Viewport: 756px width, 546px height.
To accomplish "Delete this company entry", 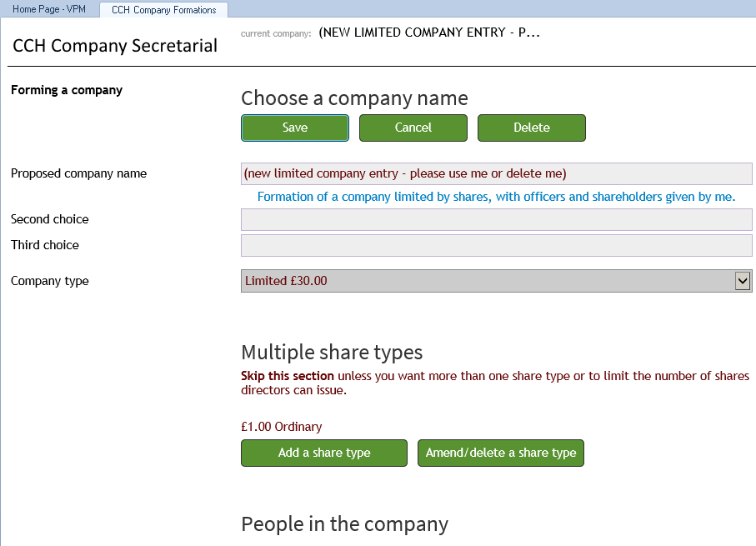I will click(531, 128).
